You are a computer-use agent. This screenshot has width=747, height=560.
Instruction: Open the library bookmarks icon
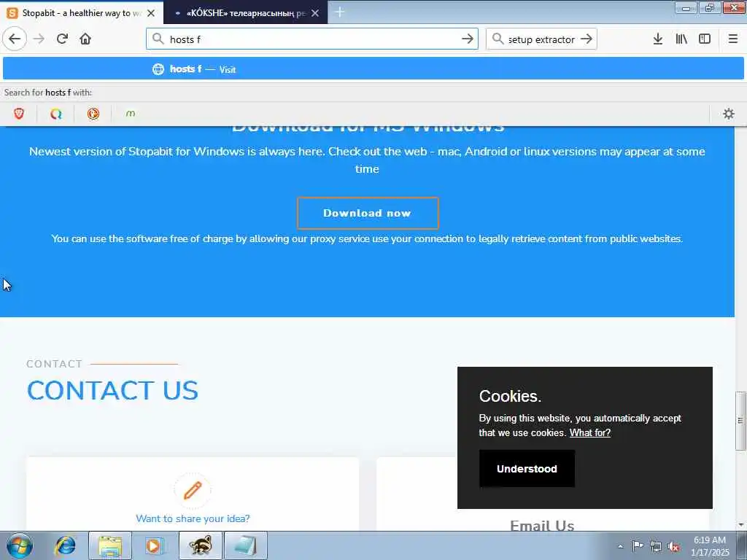(681, 39)
